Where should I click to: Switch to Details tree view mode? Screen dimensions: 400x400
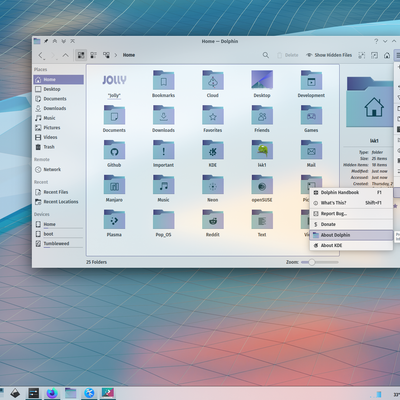106,55
